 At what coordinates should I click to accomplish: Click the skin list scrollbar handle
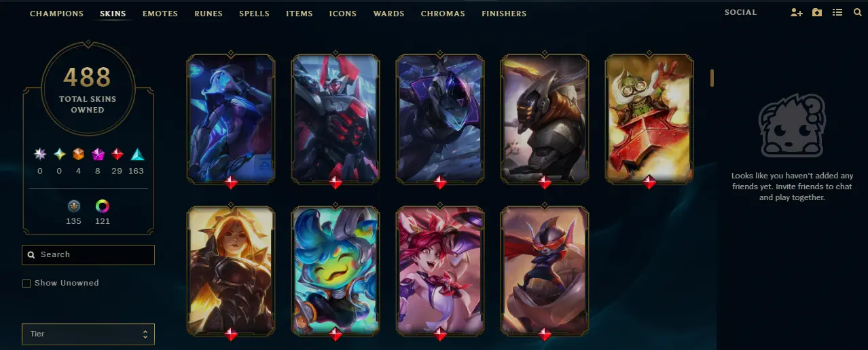712,78
